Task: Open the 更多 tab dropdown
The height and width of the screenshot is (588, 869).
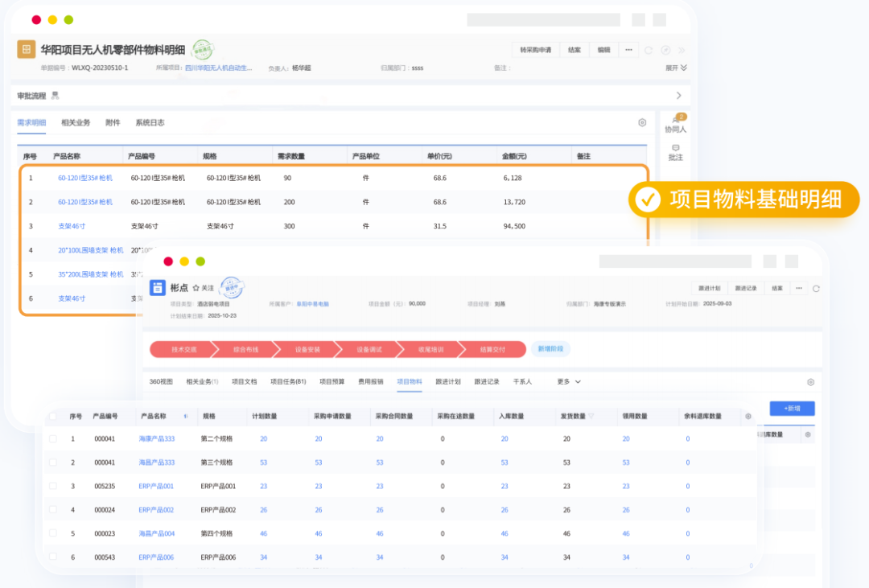Action: [x=569, y=382]
